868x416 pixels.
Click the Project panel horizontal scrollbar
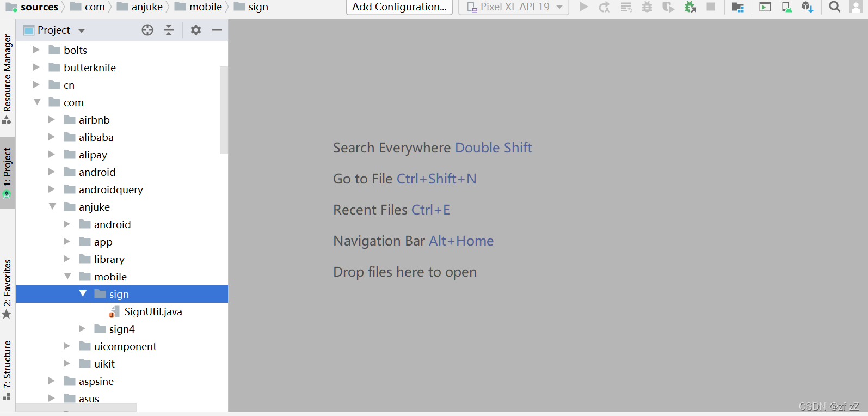click(76, 407)
